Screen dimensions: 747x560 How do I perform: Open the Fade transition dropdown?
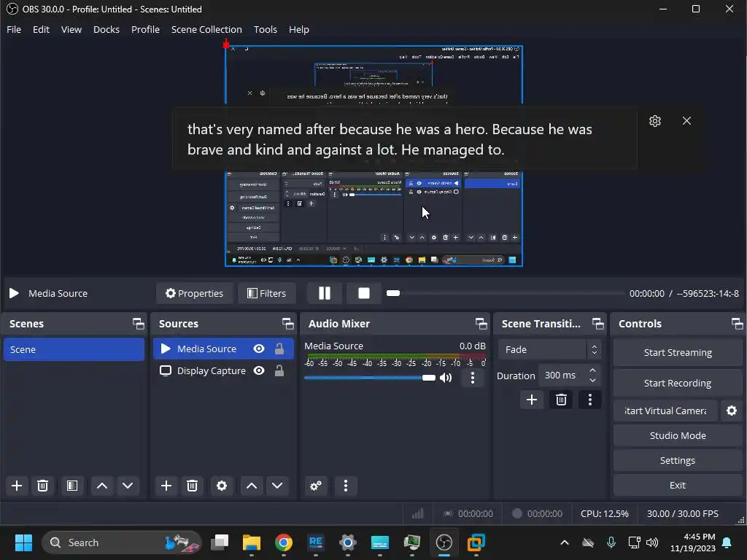coord(549,349)
